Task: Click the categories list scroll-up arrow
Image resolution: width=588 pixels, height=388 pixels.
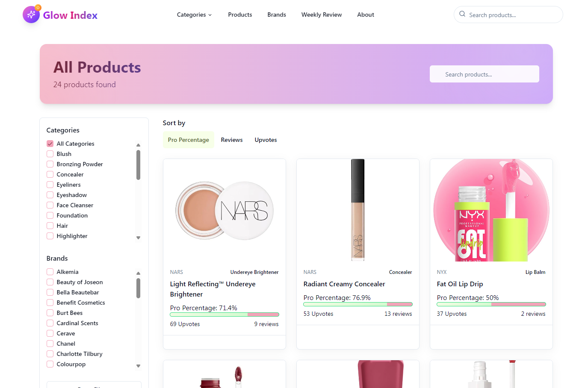Action: (138, 145)
